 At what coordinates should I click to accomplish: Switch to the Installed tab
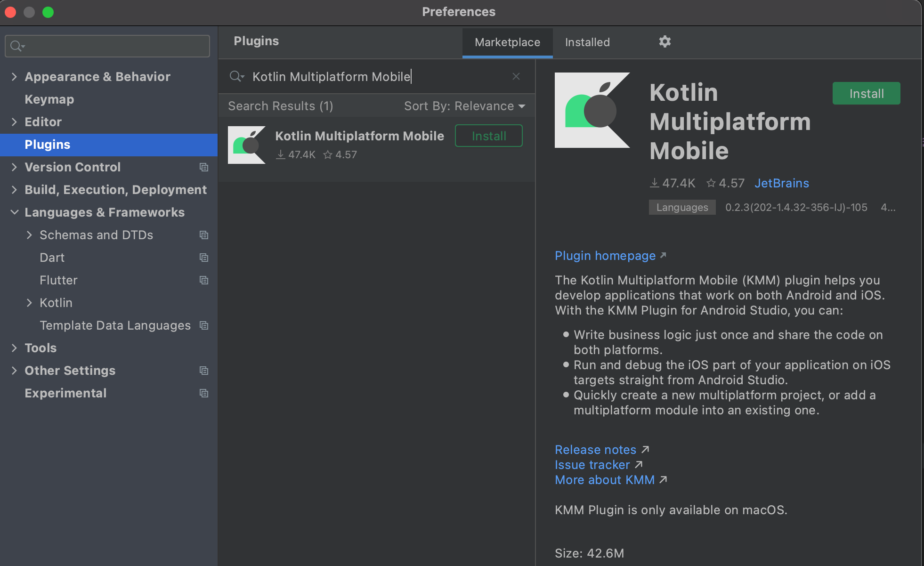587,42
